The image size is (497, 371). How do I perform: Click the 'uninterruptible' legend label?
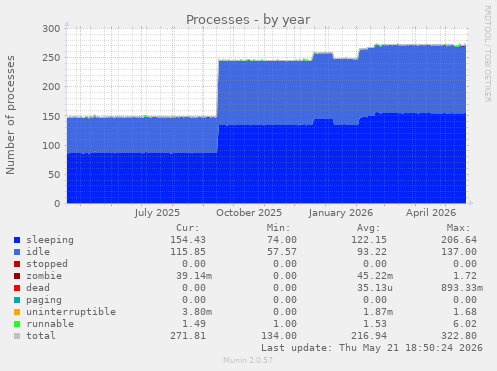tap(71, 312)
